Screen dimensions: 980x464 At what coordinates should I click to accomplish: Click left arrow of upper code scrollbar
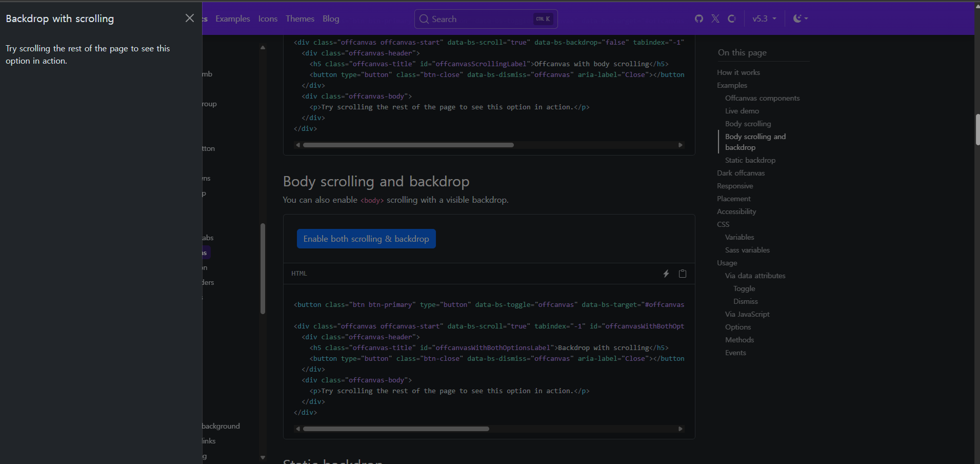pyautogui.click(x=298, y=145)
